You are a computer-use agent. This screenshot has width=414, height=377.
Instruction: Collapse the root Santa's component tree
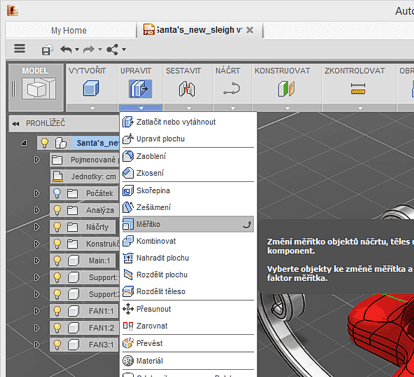[24, 143]
